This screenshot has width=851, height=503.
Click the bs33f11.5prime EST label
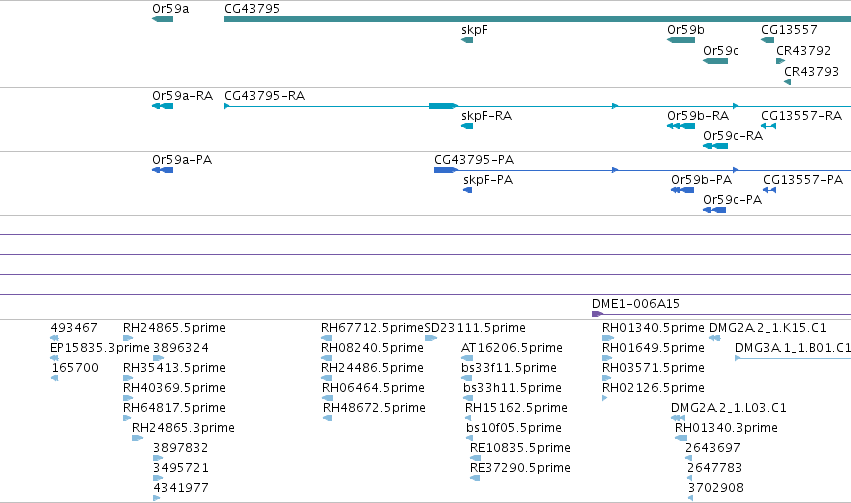(x=509, y=368)
